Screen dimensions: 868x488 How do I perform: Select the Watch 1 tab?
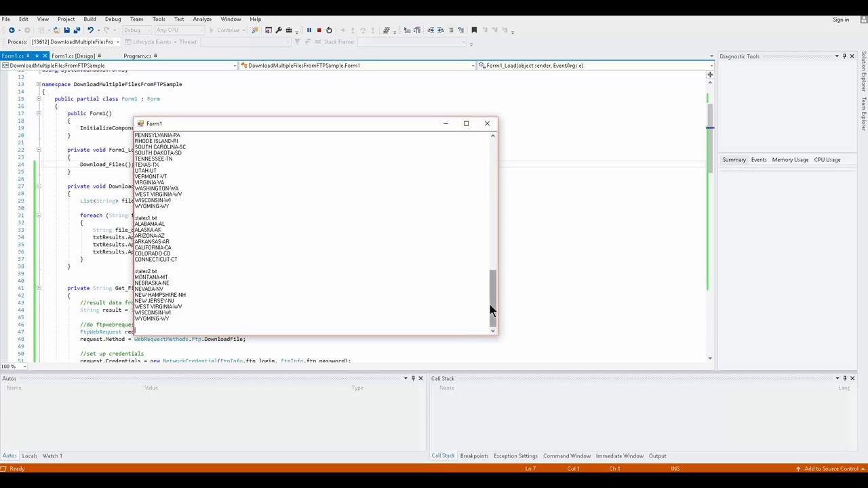click(x=52, y=455)
